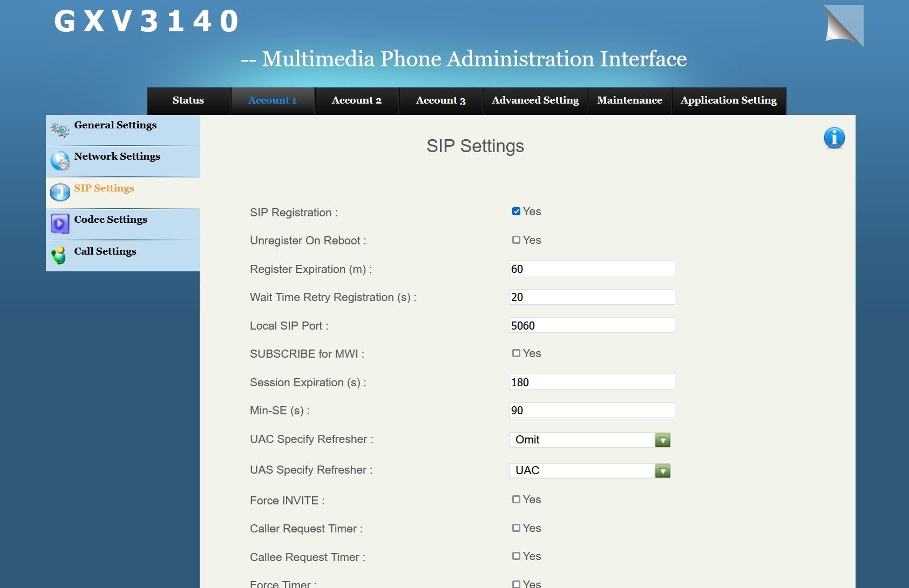909x588 pixels.
Task: Switch to the Status tab
Action: tap(188, 100)
